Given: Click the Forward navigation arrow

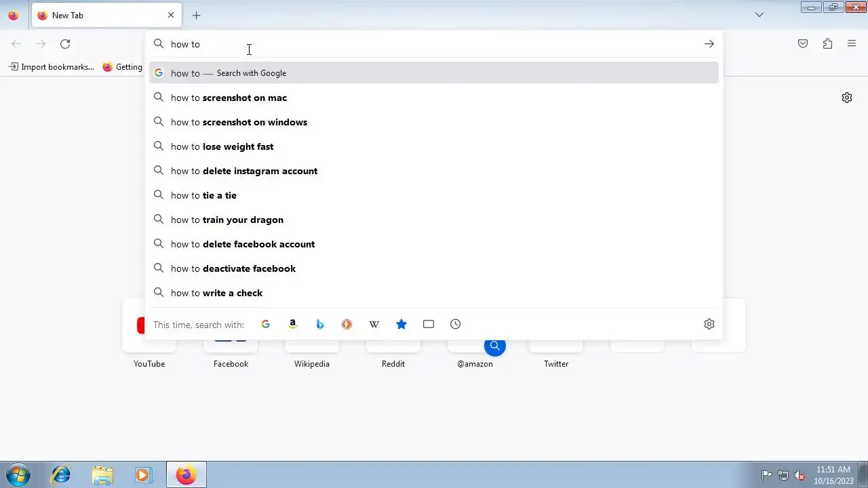Looking at the screenshot, I should click(41, 44).
